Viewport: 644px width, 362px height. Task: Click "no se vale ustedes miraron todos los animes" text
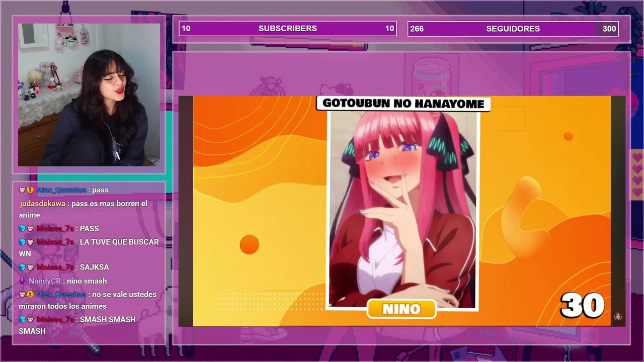(x=88, y=300)
